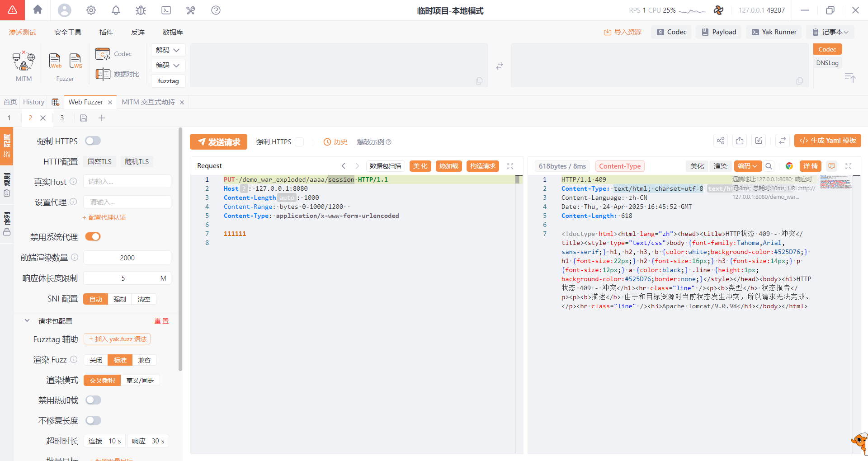This screenshot has width=868, height=461.
Task: Click the 真实Host input field
Action: (x=127, y=182)
